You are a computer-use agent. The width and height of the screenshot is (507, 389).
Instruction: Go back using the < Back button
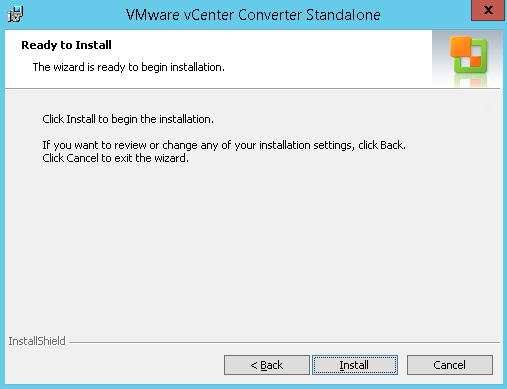(x=267, y=365)
